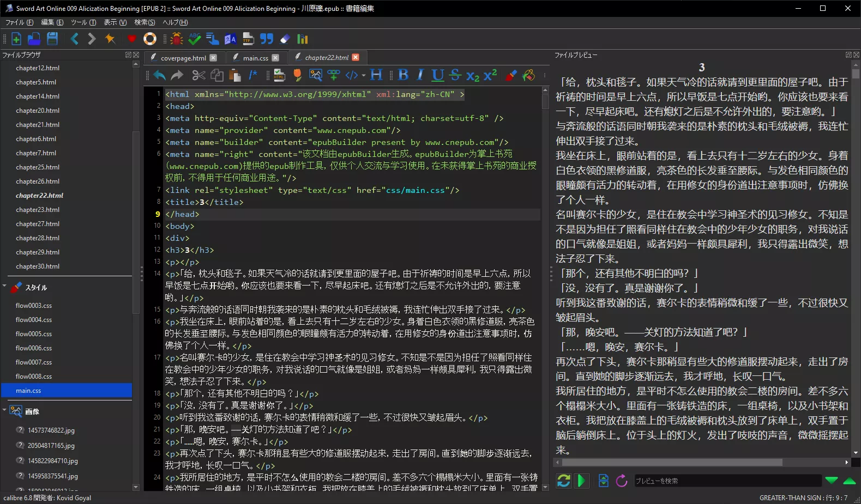Click the Save book floppy disk icon

coord(52,39)
